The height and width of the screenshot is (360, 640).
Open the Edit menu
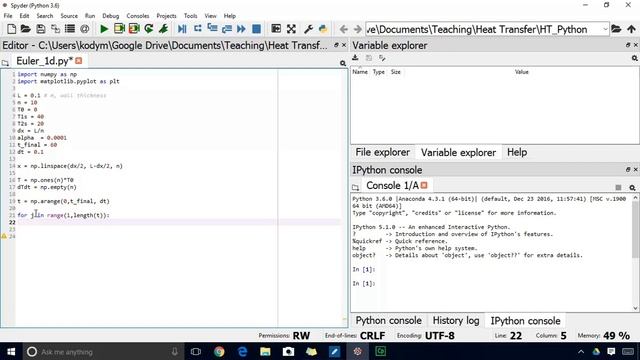[24, 16]
